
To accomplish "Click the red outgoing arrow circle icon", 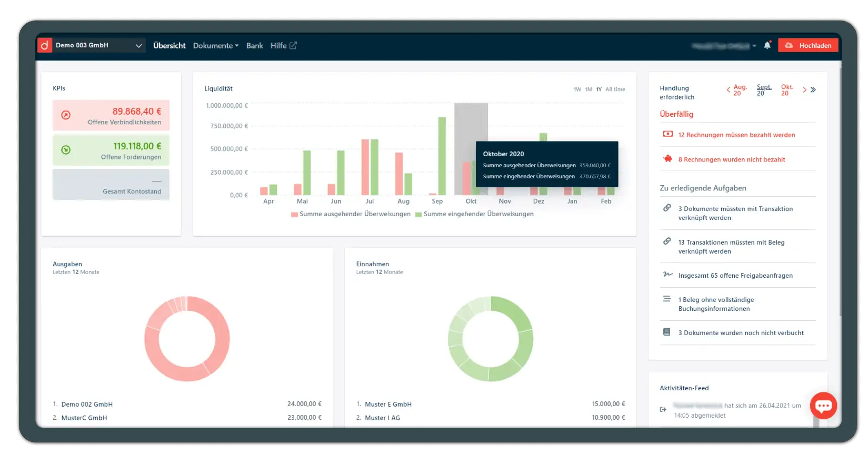I will coord(66,115).
